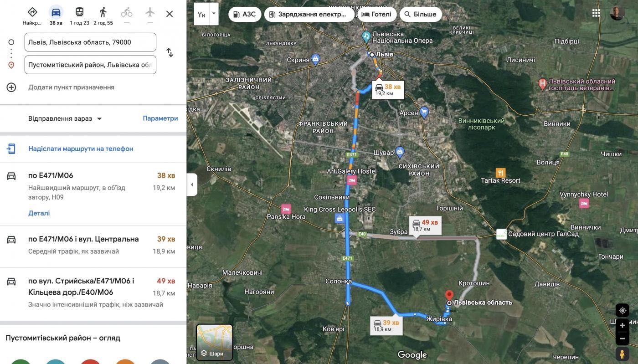This screenshot has height=364, width=638.
Task: Filter map by АЗС gas stations
Action: click(244, 14)
